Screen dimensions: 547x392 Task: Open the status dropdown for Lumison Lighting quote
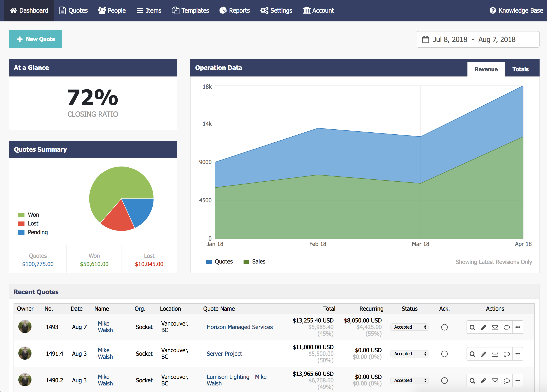[x=409, y=380]
